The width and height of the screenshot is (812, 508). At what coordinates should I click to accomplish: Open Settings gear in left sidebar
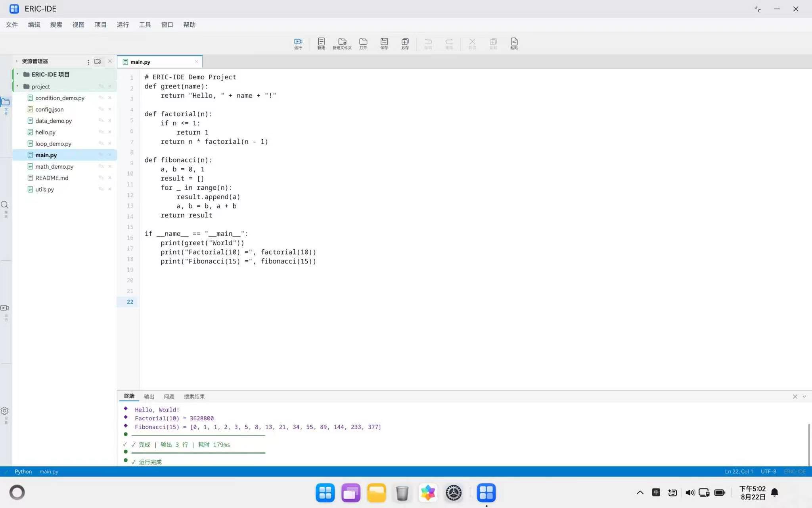click(5, 415)
